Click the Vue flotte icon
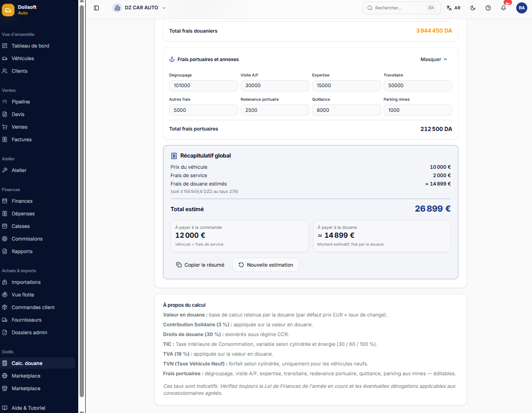The image size is (532, 413). point(5,295)
